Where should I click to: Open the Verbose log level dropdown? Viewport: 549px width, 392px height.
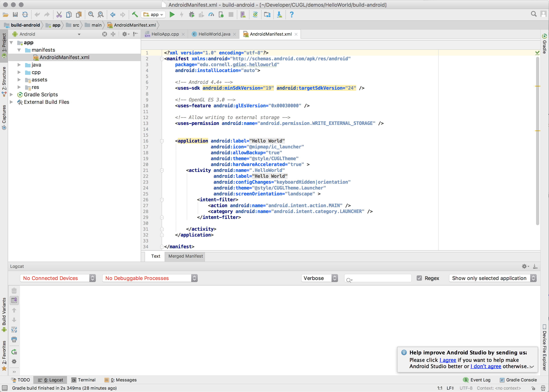coord(319,278)
